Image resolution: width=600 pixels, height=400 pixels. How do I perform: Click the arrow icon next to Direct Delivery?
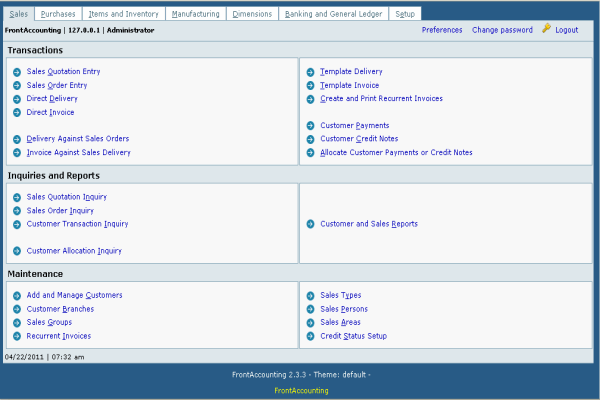(17, 99)
